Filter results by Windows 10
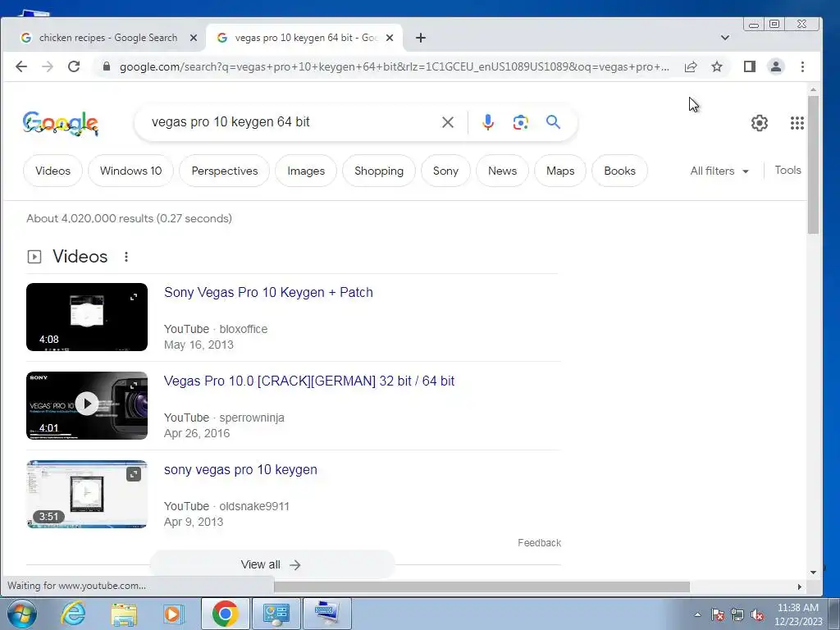Viewport: 840px width, 630px height. (130, 171)
